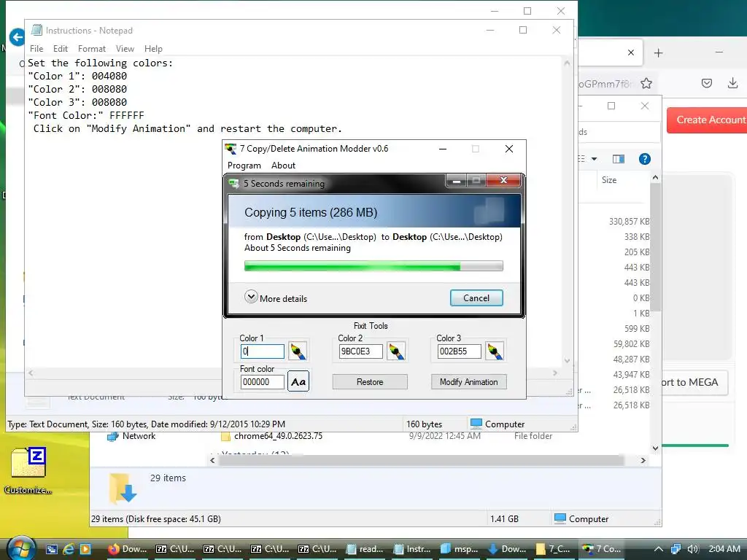Open Notepad Format menu
Screen dimensions: 747x560
coord(91,49)
